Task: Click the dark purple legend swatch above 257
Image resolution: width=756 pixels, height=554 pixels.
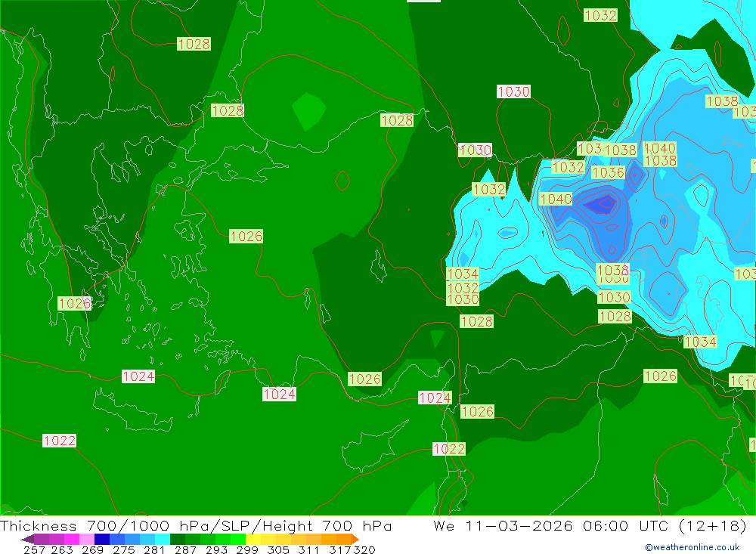Action: click(41, 539)
